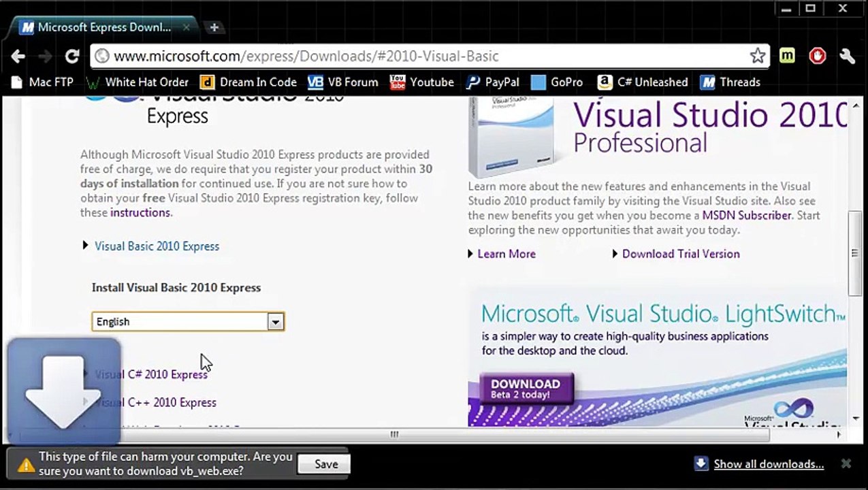Screen dimensions: 868x490
Task: Click Save on the download warning
Action: click(x=326, y=464)
